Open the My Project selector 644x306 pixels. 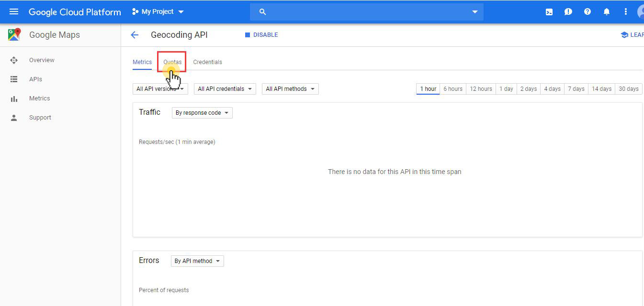[158, 11]
